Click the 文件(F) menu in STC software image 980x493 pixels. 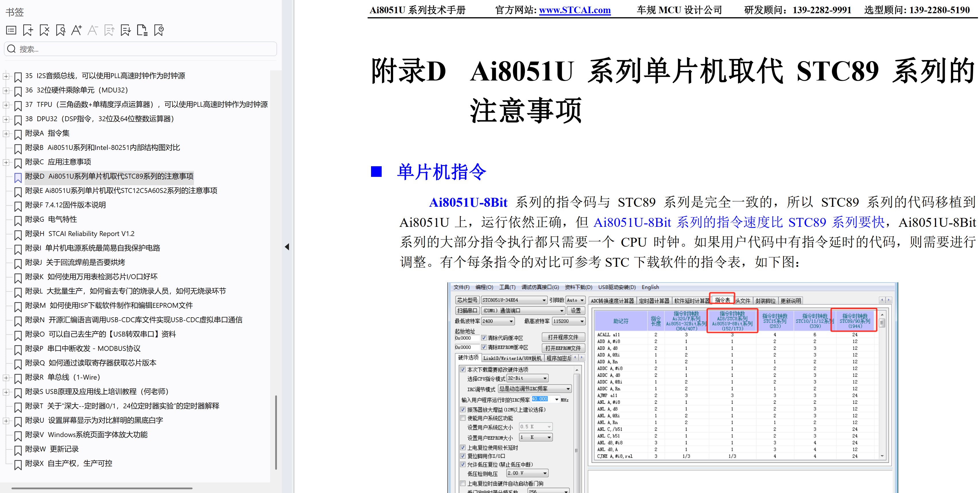pos(461,287)
